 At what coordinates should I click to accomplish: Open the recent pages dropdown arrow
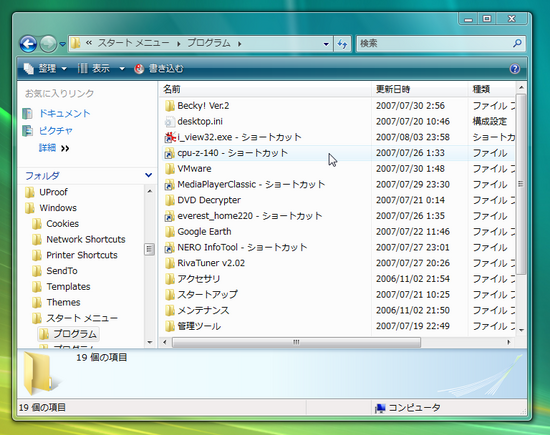pyautogui.click(x=62, y=44)
